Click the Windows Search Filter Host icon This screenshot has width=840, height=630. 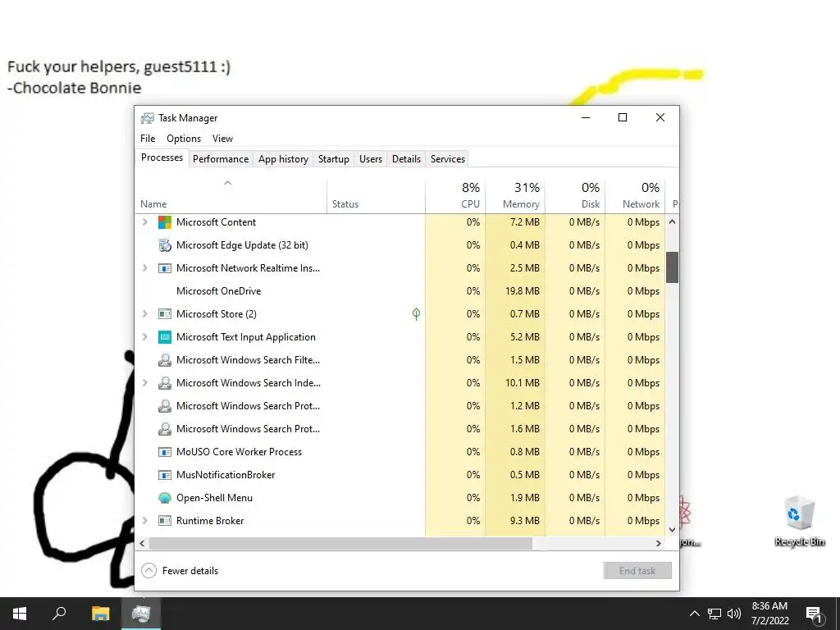pyautogui.click(x=164, y=360)
